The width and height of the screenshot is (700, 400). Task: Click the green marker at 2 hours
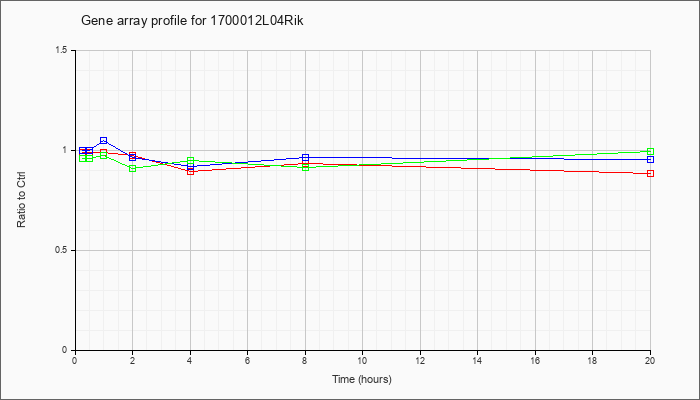tap(133, 168)
